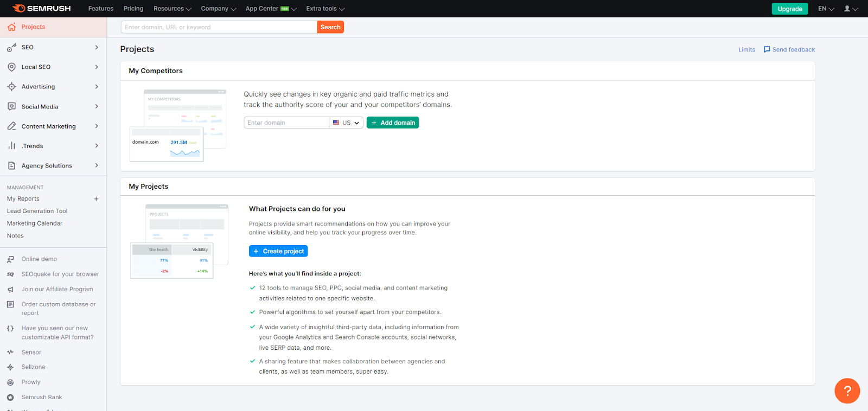
Task: Click the Semrush Rank star icon
Action: point(10,397)
